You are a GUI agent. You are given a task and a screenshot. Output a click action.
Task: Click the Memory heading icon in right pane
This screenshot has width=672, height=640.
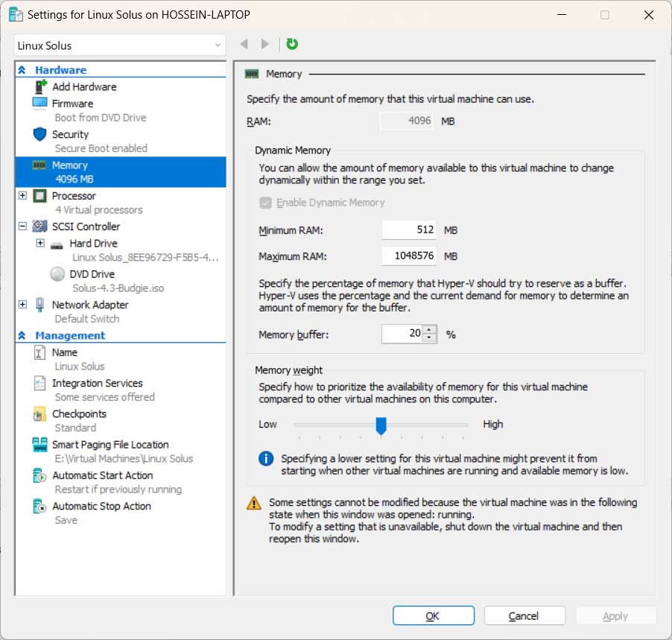252,75
